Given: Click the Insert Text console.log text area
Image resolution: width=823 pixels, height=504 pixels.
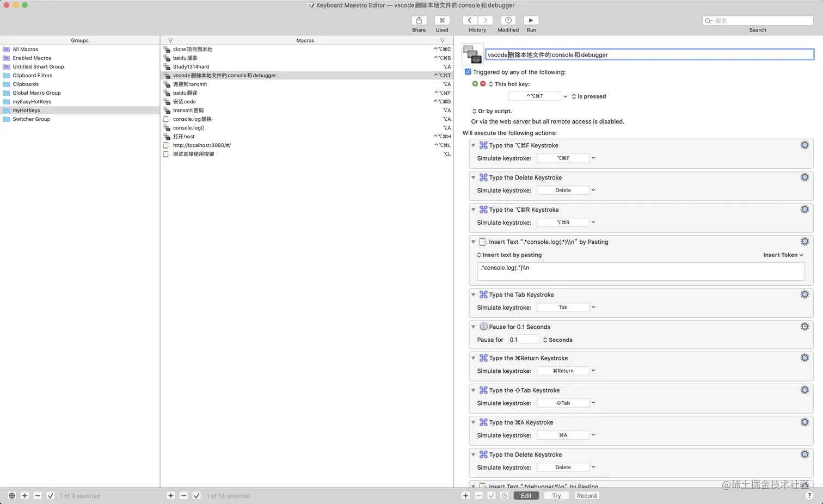Looking at the screenshot, I should [641, 272].
